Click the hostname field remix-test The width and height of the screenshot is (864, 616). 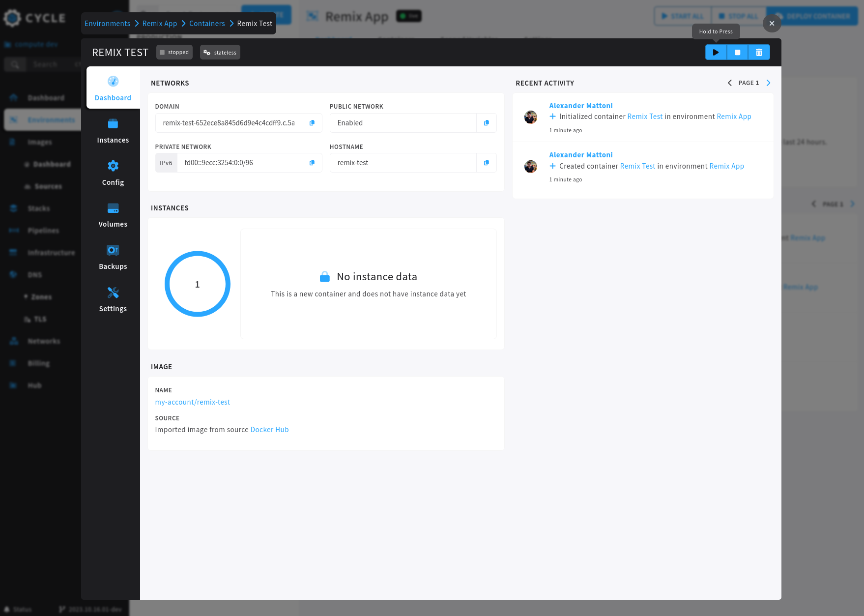[403, 163]
